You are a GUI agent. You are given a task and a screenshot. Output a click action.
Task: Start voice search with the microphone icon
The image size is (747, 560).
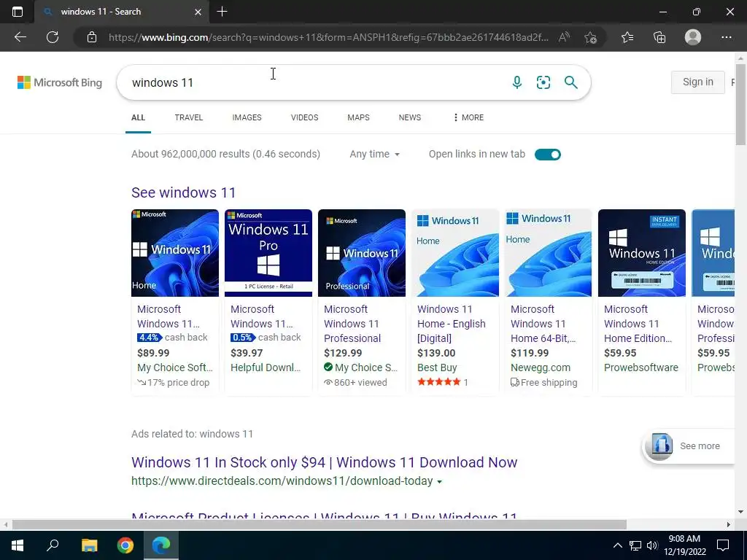click(517, 82)
